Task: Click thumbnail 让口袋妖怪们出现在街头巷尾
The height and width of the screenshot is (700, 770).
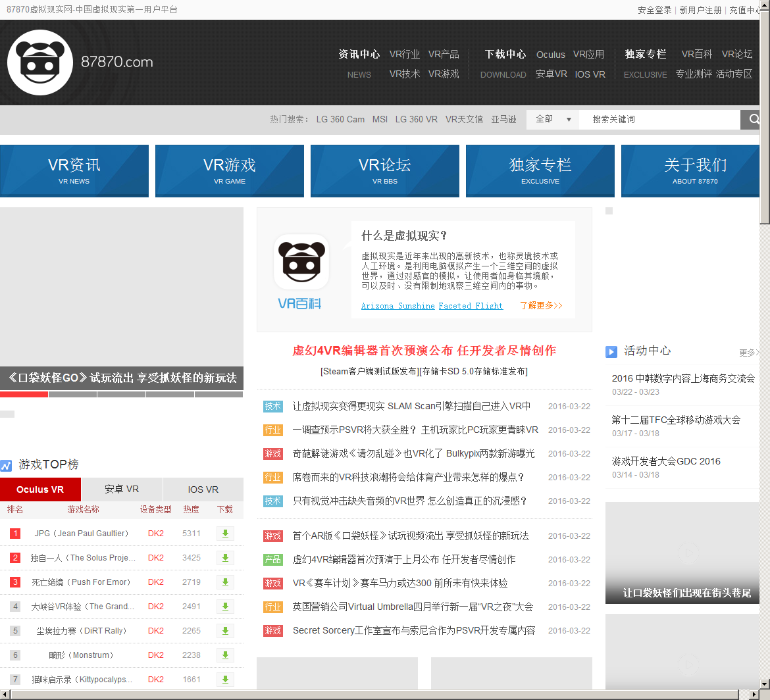Action: (682, 553)
